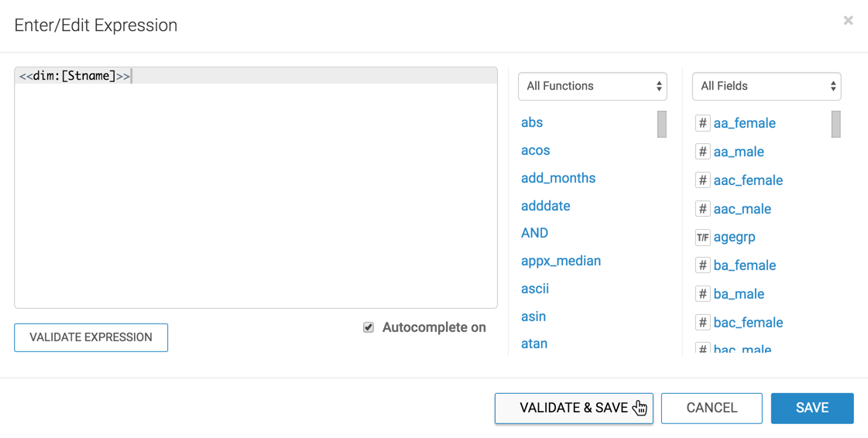Click the numeric type icon beside ba_male
Viewport: 868px width, 438px height.
[702, 294]
